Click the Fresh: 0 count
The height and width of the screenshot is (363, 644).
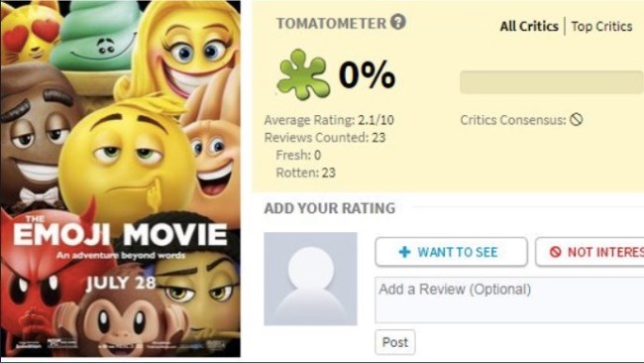tap(298, 155)
